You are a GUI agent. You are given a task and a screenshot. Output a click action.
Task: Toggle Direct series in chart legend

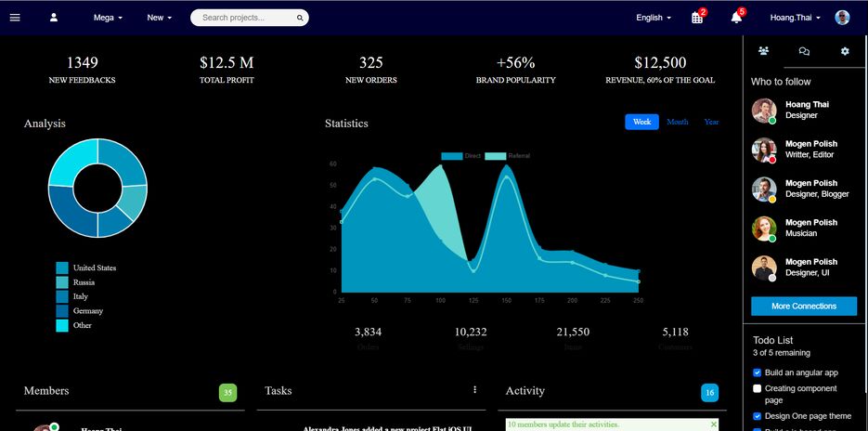point(461,156)
